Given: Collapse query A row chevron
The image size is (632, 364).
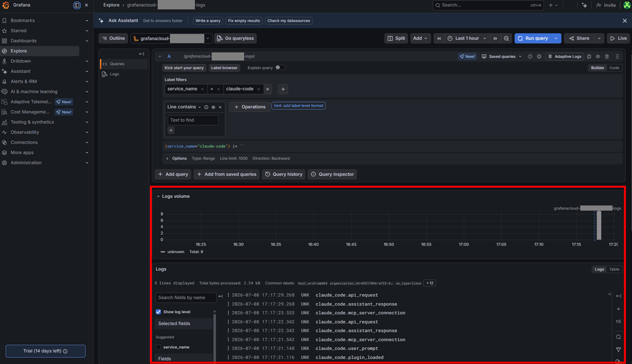Looking at the screenshot, I should point(160,57).
